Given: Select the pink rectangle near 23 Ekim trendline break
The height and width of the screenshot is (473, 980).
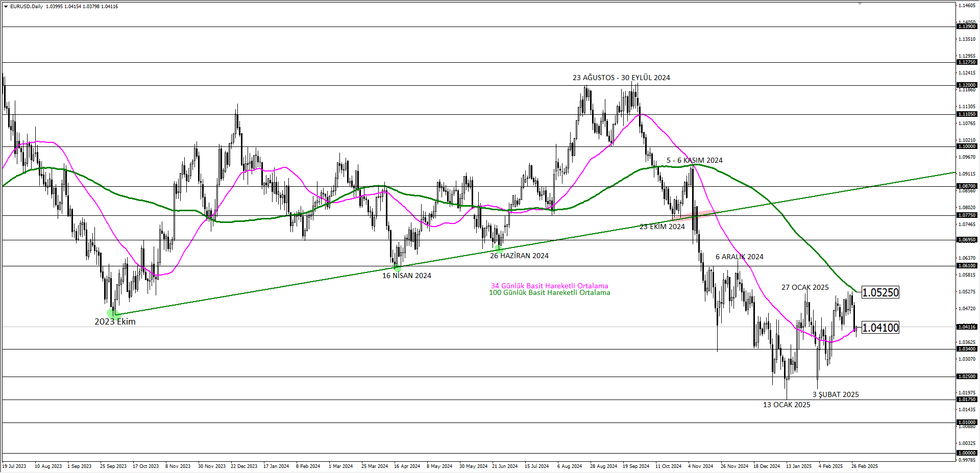Looking at the screenshot, I should click(x=696, y=215).
